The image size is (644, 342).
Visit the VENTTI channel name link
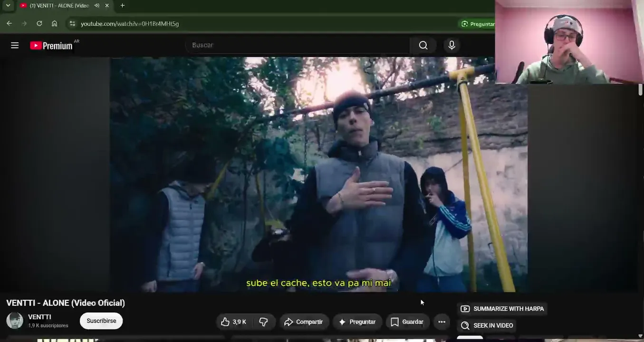pyautogui.click(x=39, y=317)
